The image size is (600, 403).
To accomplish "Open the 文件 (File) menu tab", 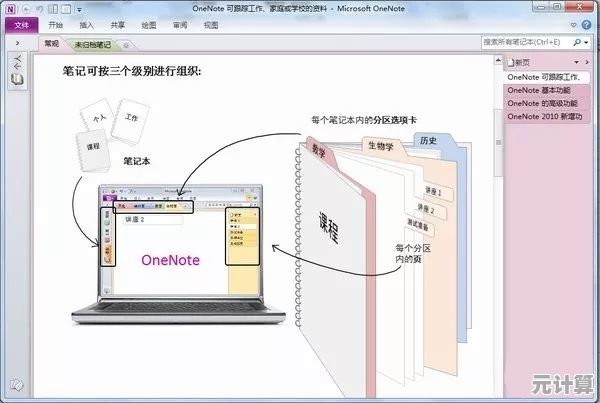I will tap(19, 26).
